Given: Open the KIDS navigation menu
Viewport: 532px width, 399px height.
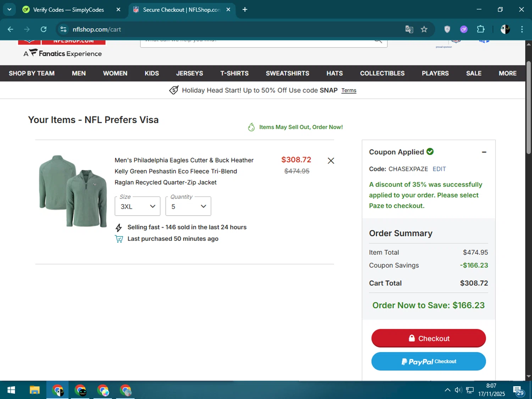Looking at the screenshot, I should [152, 73].
